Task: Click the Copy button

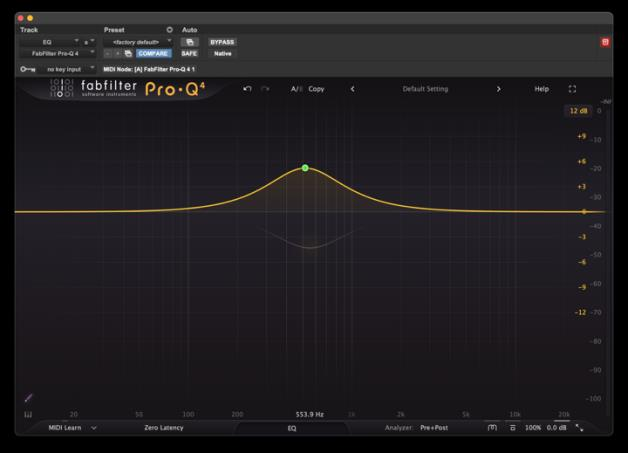Action: [316, 89]
